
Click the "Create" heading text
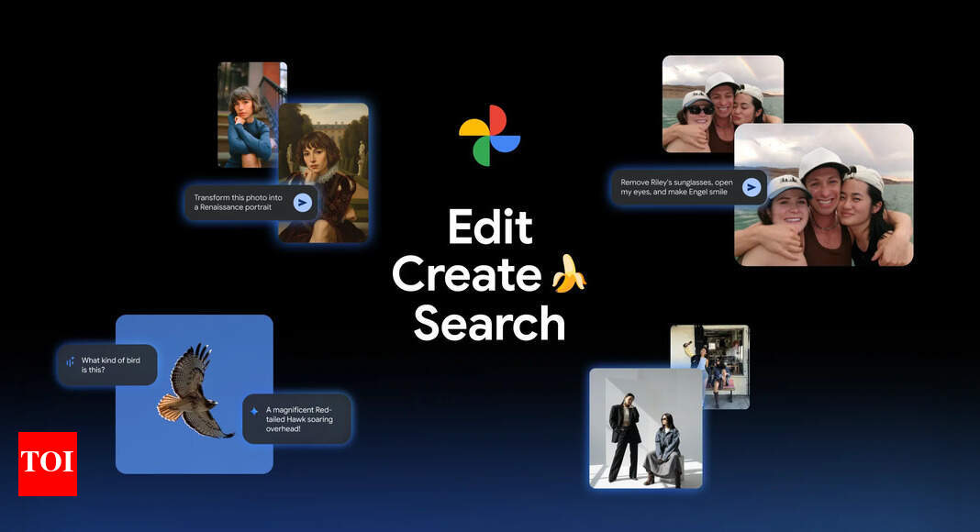tap(466, 275)
